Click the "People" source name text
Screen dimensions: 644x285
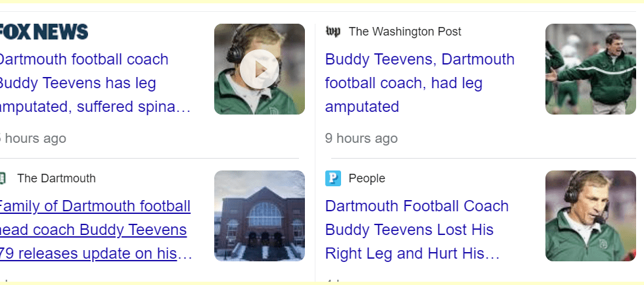click(x=367, y=178)
